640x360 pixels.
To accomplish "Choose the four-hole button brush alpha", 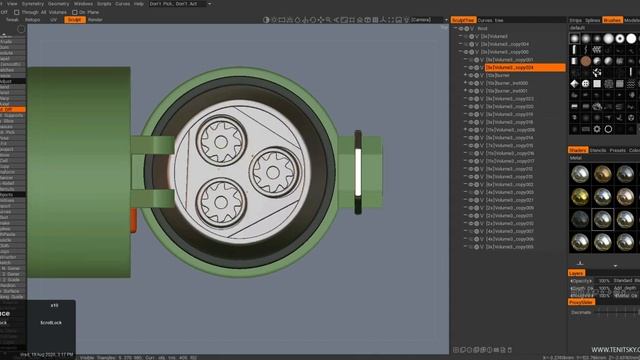I will click(586, 84).
